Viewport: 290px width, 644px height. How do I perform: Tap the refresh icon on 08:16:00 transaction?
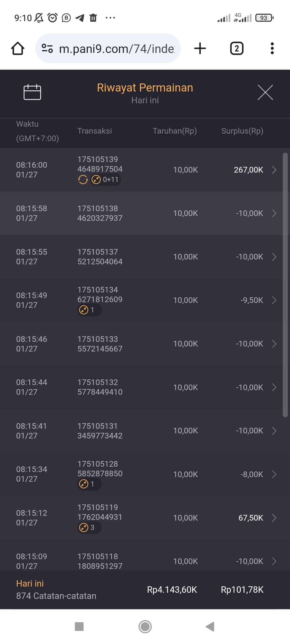coord(83,180)
